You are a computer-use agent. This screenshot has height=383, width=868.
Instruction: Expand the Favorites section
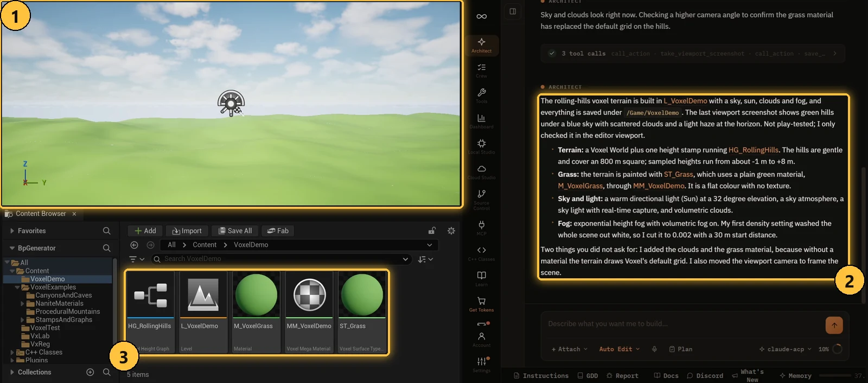click(x=12, y=231)
